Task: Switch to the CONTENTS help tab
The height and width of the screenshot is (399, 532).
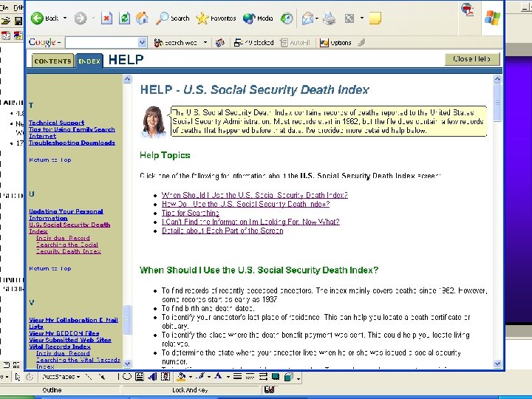Action: (x=53, y=61)
